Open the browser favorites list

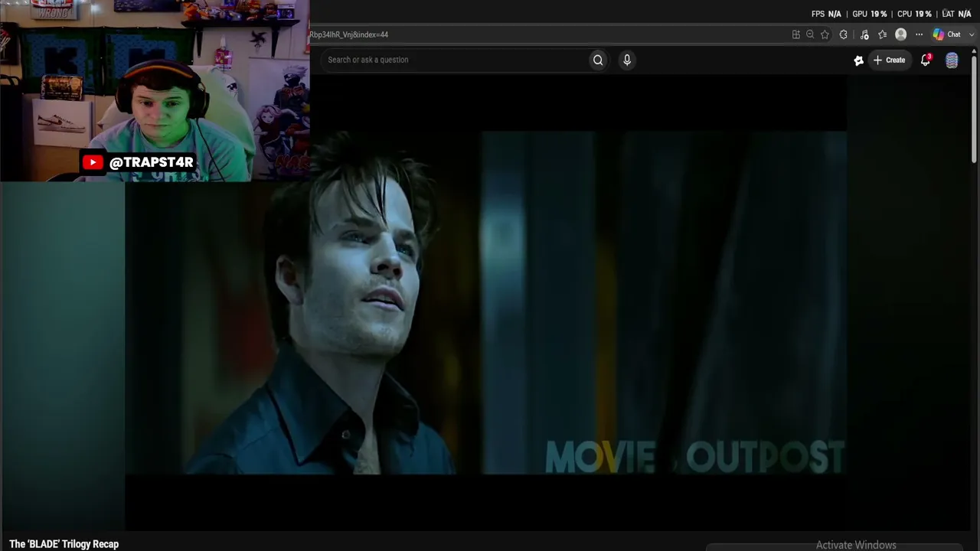[x=883, y=34]
